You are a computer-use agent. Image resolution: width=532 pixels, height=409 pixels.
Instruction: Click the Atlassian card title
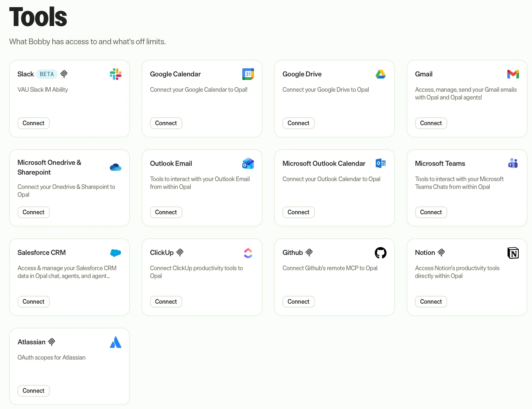pos(32,342)
